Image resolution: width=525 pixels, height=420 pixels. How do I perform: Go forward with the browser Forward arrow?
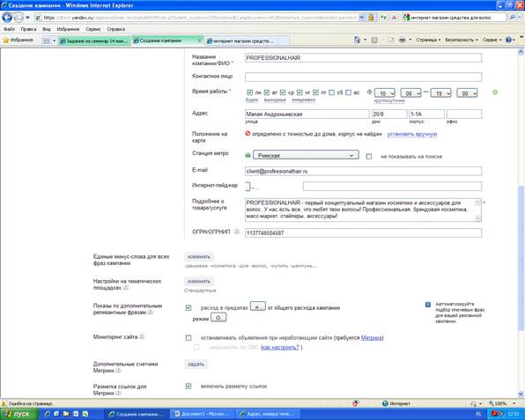(18, 17)
